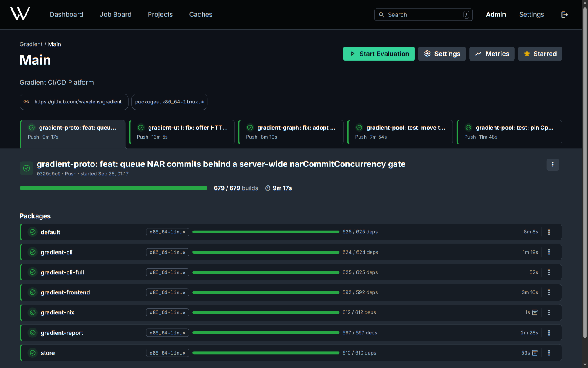This screenshot has width=588, height=368.
Task: Open Dashboard in top navigation
Action: (67, 15)
